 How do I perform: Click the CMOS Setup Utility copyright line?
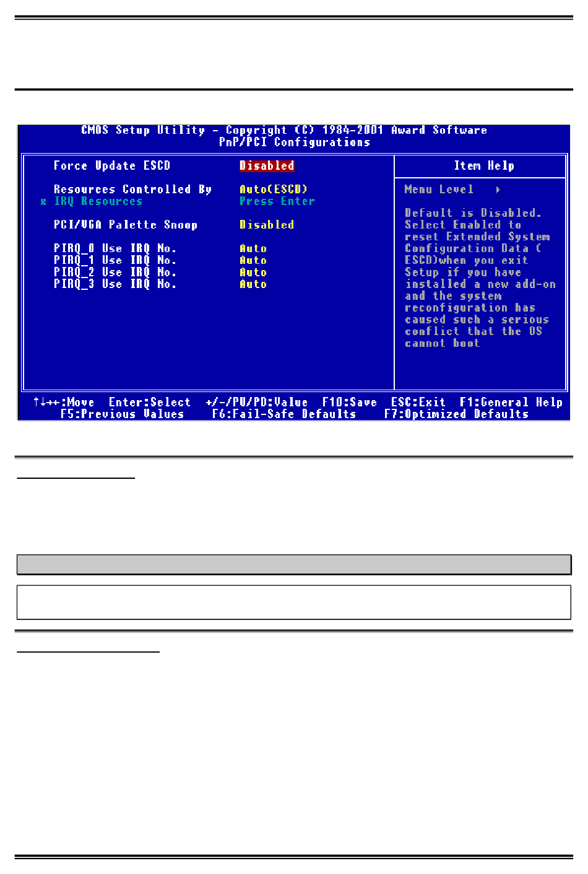click(284, 130)
